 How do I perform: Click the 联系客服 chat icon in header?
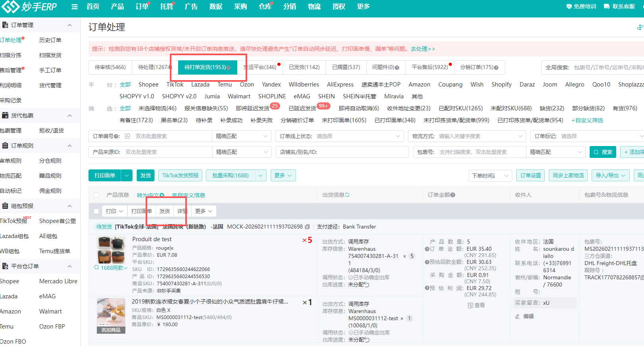tap(606, 7)
